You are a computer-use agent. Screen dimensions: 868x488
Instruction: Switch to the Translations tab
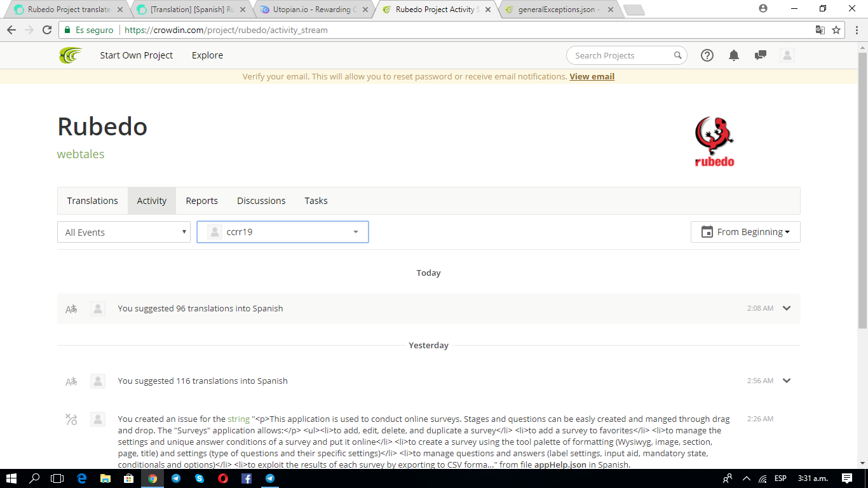pyautogui.click(x=93, y=201)
